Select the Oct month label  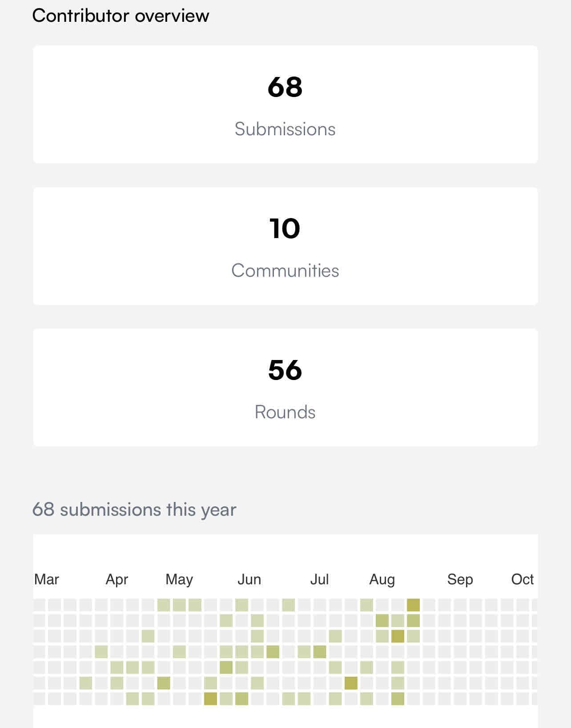(x=522, y=579)
